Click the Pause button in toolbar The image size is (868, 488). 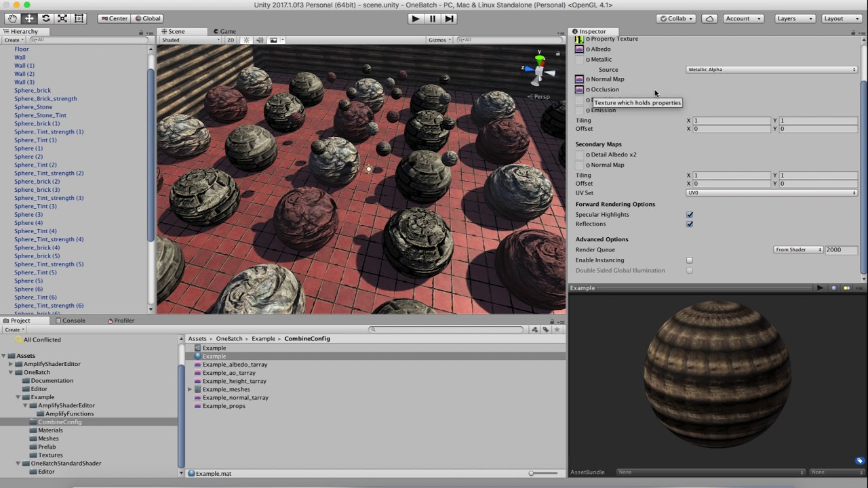pyautogui.click(x=432, y=18)
